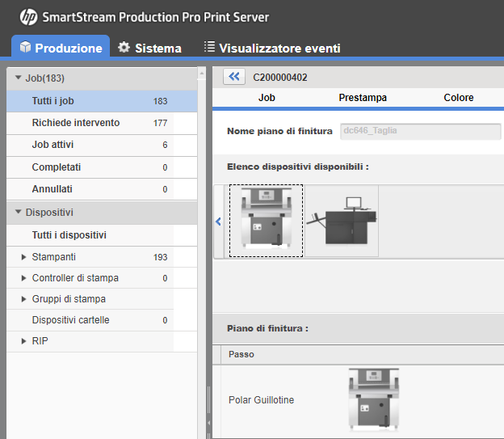
Task: Select Job attivi row
Action: [102, 146]
